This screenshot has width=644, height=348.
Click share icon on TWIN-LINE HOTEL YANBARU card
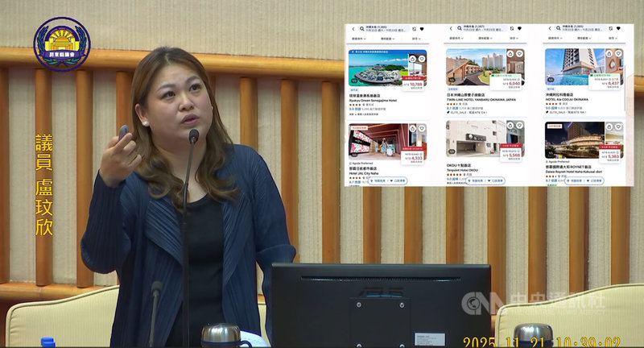(x=510, y=55)
